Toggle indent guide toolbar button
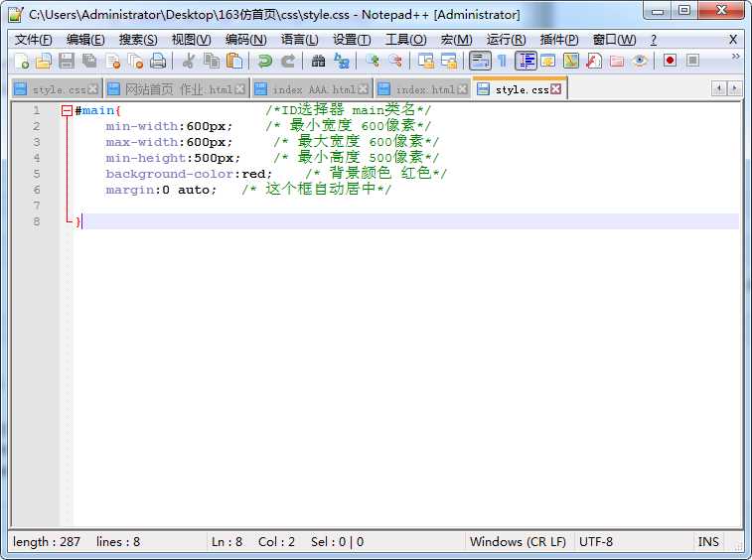 pos(526,61)
